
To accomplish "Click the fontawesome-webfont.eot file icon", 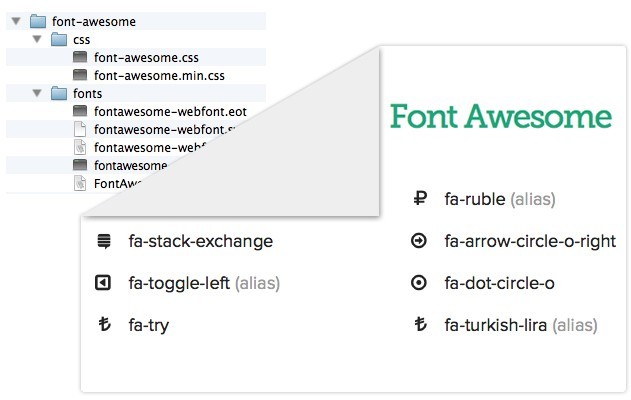I will pos(81,111).
